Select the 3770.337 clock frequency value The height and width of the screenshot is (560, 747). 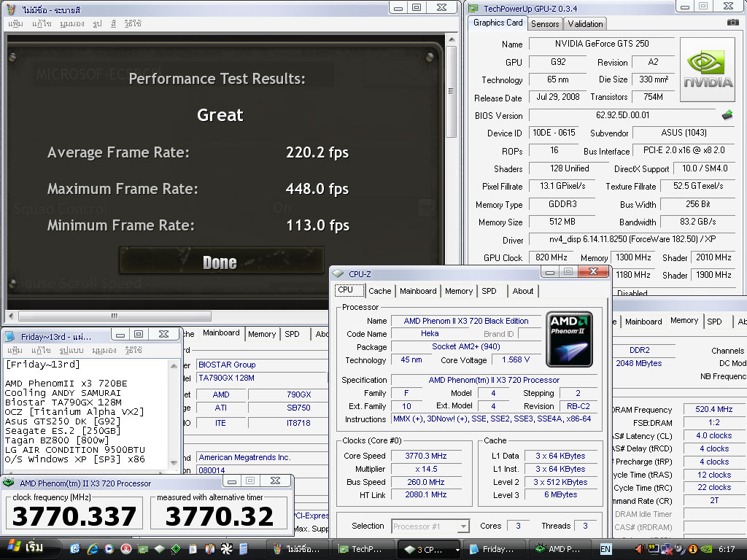point(74,516)
